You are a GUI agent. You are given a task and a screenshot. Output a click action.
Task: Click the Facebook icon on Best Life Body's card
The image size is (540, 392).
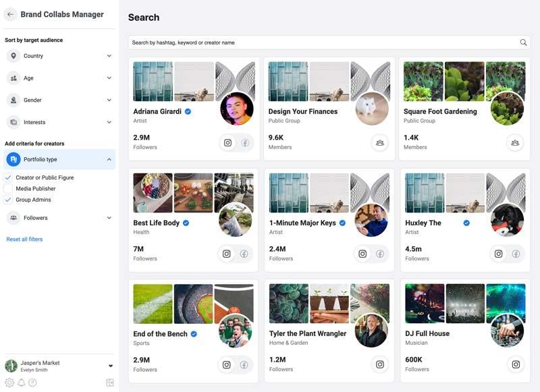click(244, 254)
